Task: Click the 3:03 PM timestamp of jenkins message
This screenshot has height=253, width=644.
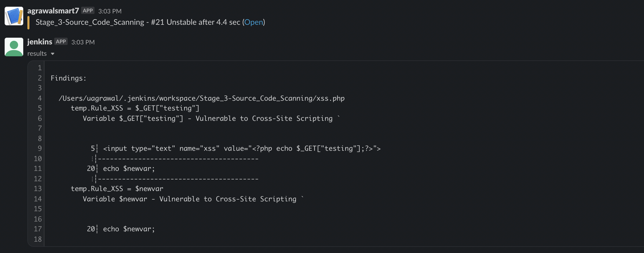Action: coord(83,42)
